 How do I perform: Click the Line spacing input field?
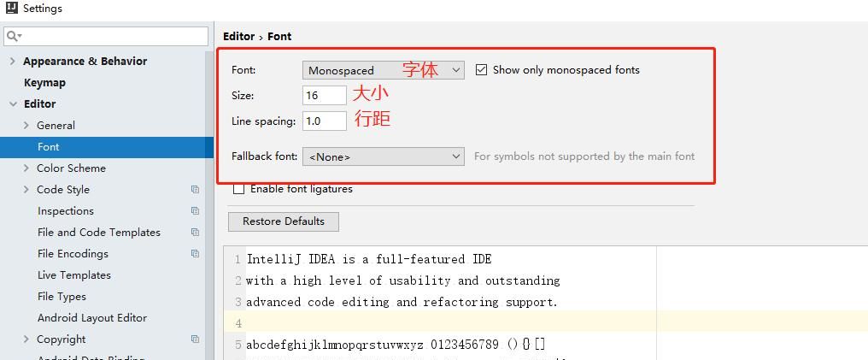[x=325, y=121]
